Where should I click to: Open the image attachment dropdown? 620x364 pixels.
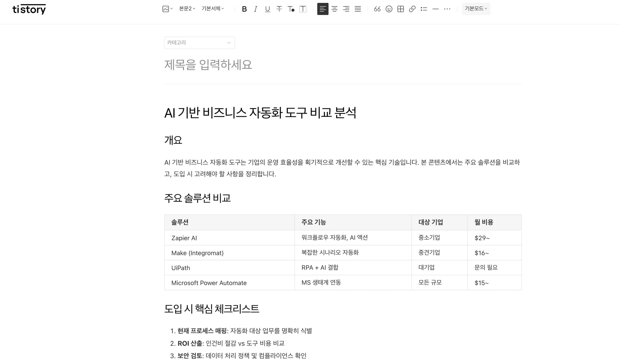point(167,9)
